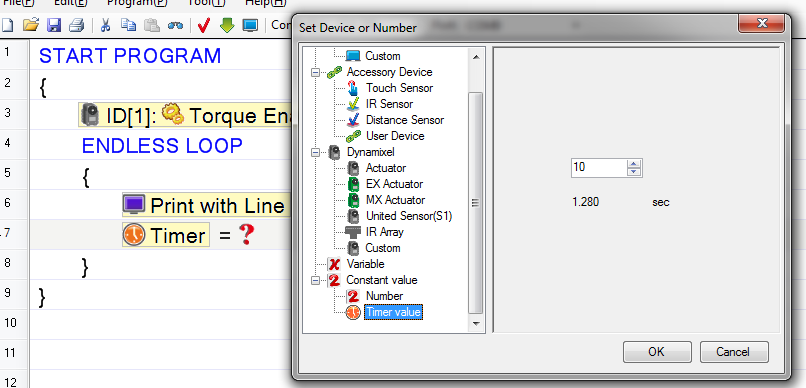Click the IR Array icon

coord(353,232)
